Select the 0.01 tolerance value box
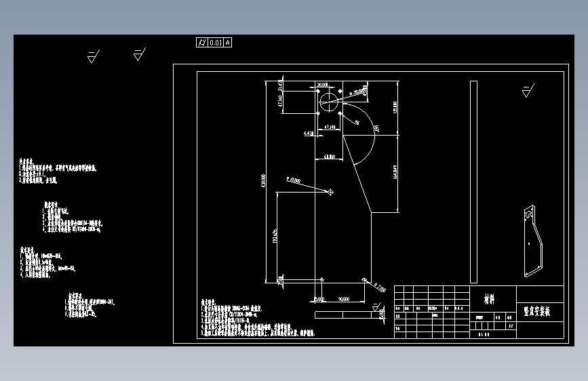 click(x=216, y=43)
